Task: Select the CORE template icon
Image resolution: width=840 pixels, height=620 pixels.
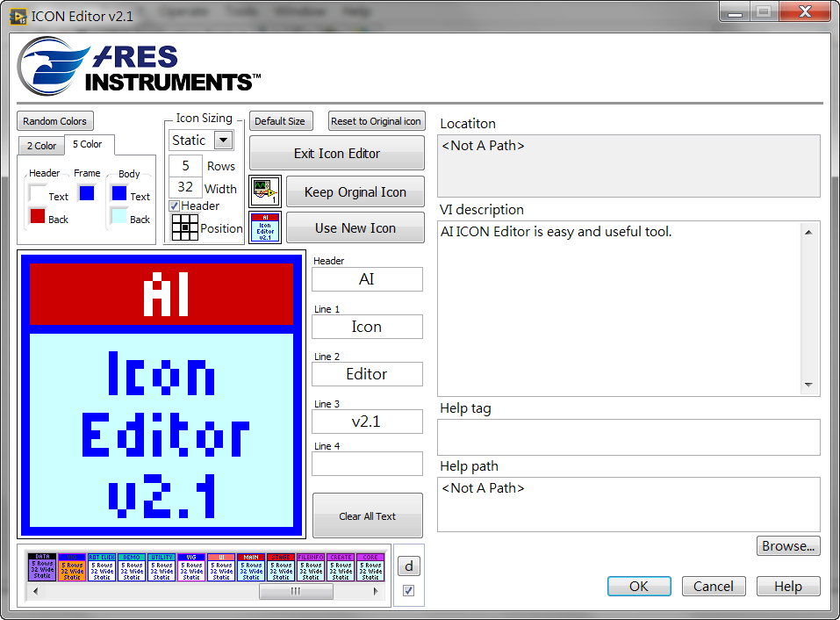Action: [x=370, y=567]
